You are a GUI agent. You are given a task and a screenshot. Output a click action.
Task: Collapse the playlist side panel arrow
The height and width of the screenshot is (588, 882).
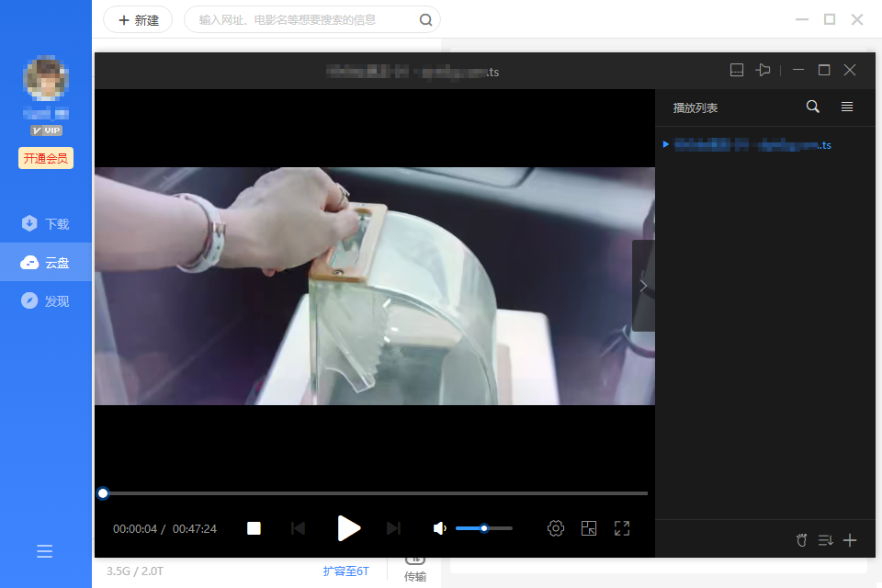[x=643, y=286]
